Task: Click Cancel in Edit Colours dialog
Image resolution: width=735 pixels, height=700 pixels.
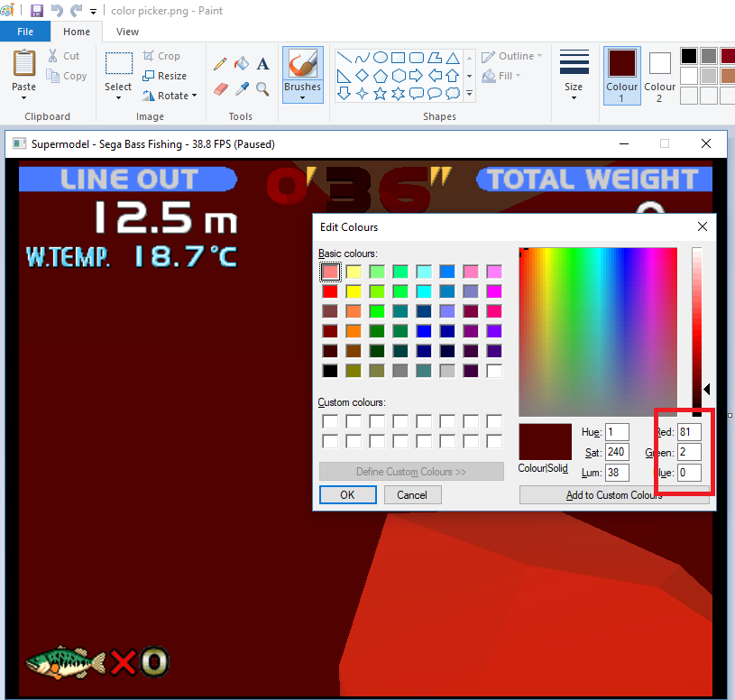Action: pos(412,494)
